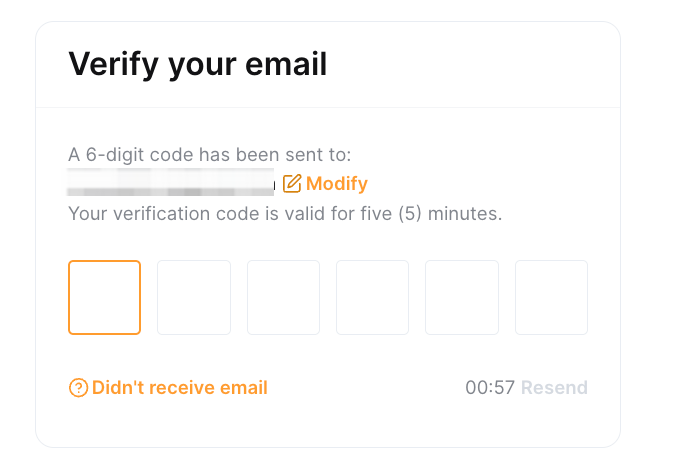Screen dimensions: 680x470
Task: Click the 00:57 countdown timer
Action: click(489, 388)
